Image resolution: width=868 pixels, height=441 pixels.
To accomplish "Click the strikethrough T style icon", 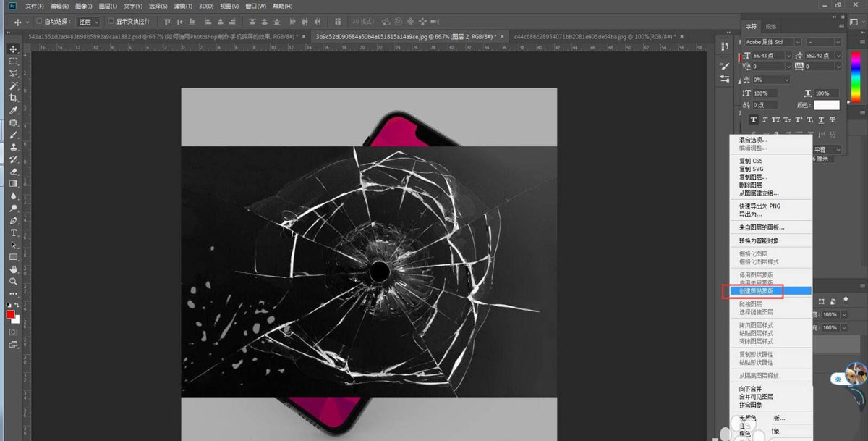I will pos(833,119).
